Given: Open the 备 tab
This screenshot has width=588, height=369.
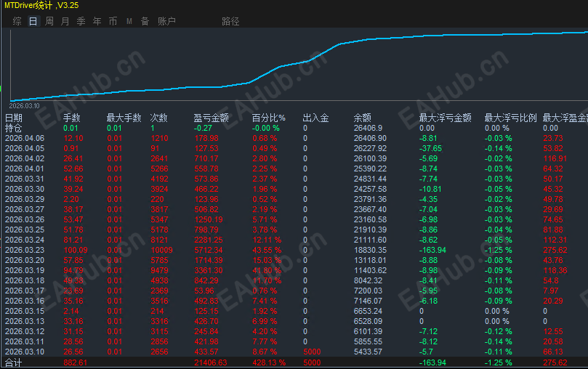Looking at the screenshot, I should pyautogui.click(x=145, y=21).
